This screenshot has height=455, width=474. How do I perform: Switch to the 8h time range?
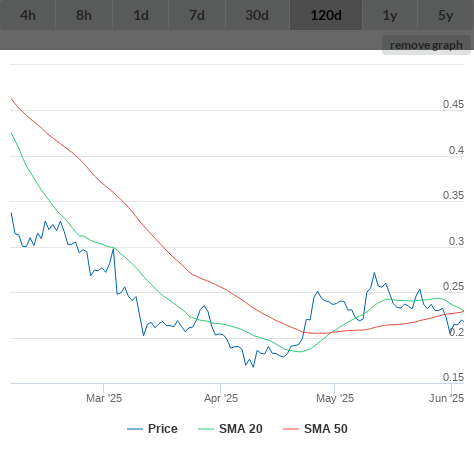pyautogui.click(x=84, y=15)
